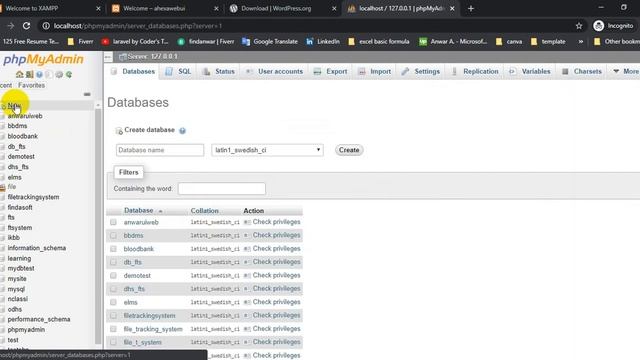Screen dimensions: 640x360
Task: Expand mysql in navigation tree
Action: pos(3,289)
